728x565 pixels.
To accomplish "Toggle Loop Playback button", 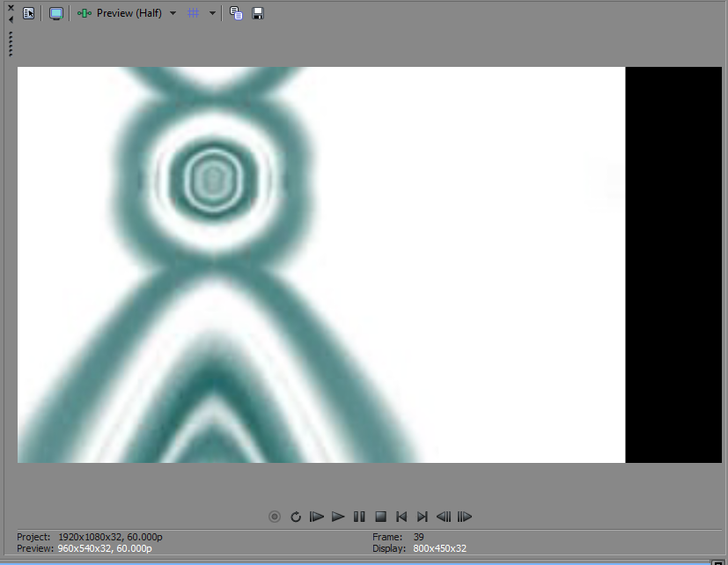I will [296, 517].
